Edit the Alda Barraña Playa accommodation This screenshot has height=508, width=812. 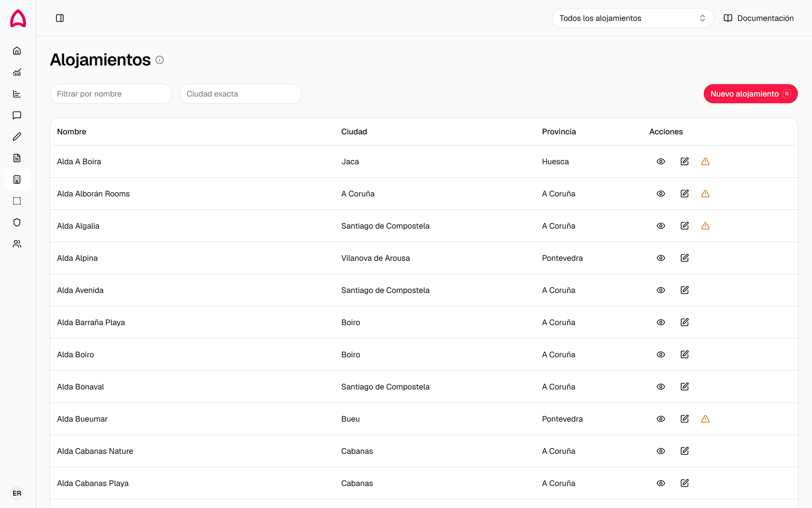coord(685,323)
